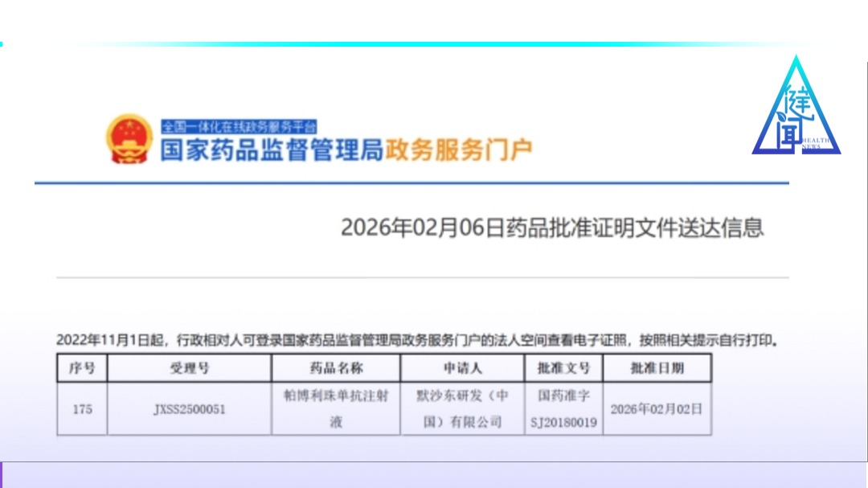Select the row number 175 cell
868x488 pixels.
82,409
